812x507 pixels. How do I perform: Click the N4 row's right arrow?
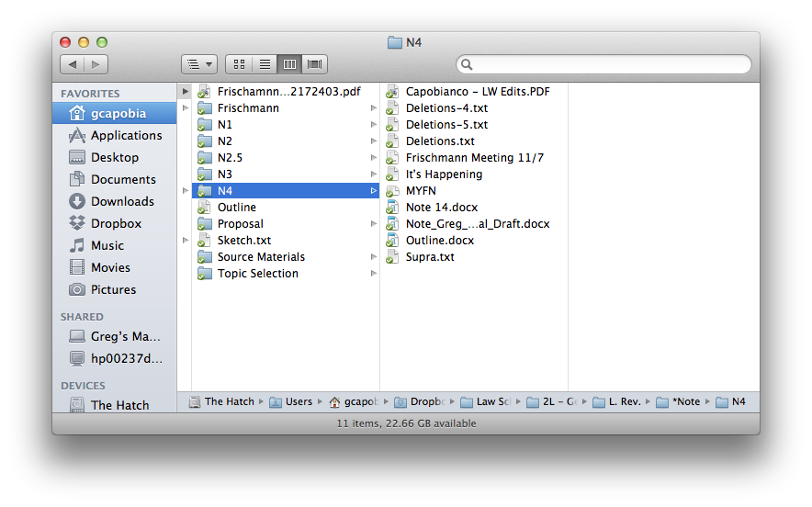[x=373, y=191]
